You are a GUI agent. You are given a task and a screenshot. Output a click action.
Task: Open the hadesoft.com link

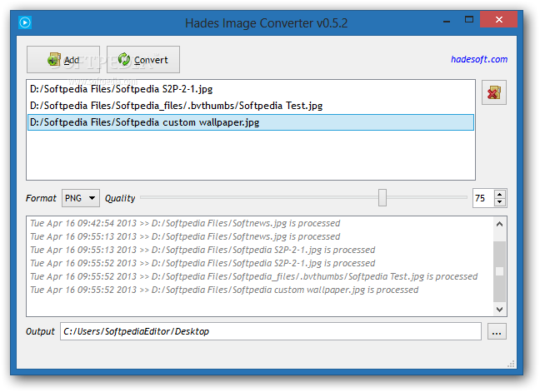tap(479, 59)
